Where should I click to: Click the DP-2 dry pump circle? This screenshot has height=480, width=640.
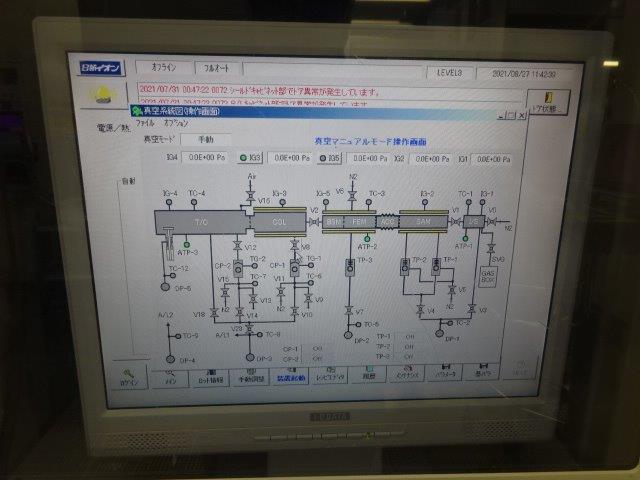coord(348,335)
